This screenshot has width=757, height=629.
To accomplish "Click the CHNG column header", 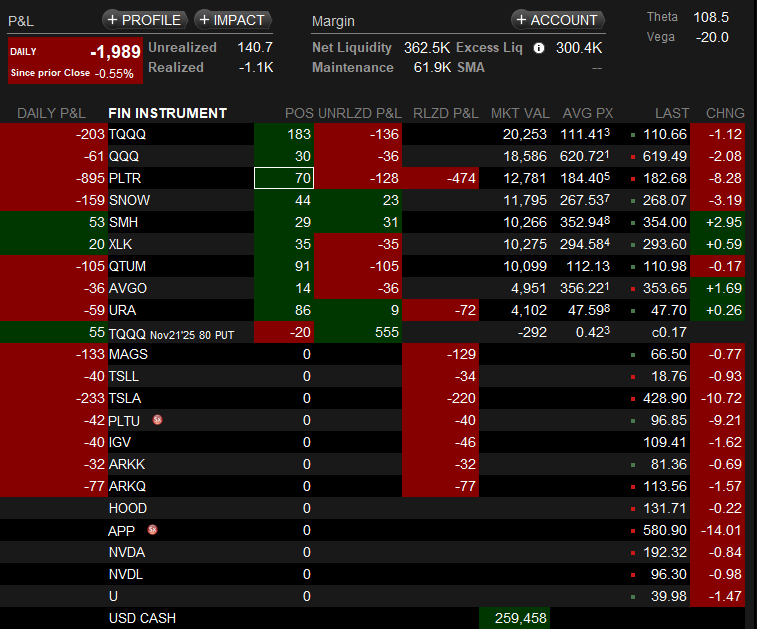I will click(x=725, y=113).
